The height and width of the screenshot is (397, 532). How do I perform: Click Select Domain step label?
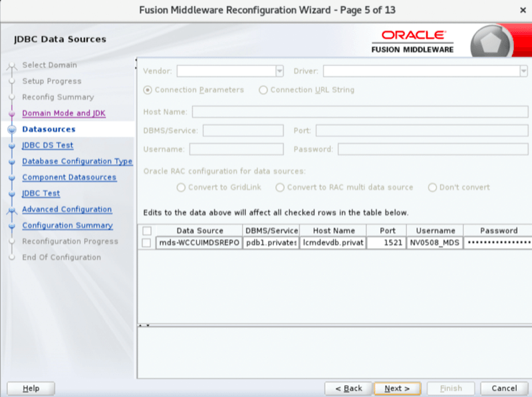49,65
